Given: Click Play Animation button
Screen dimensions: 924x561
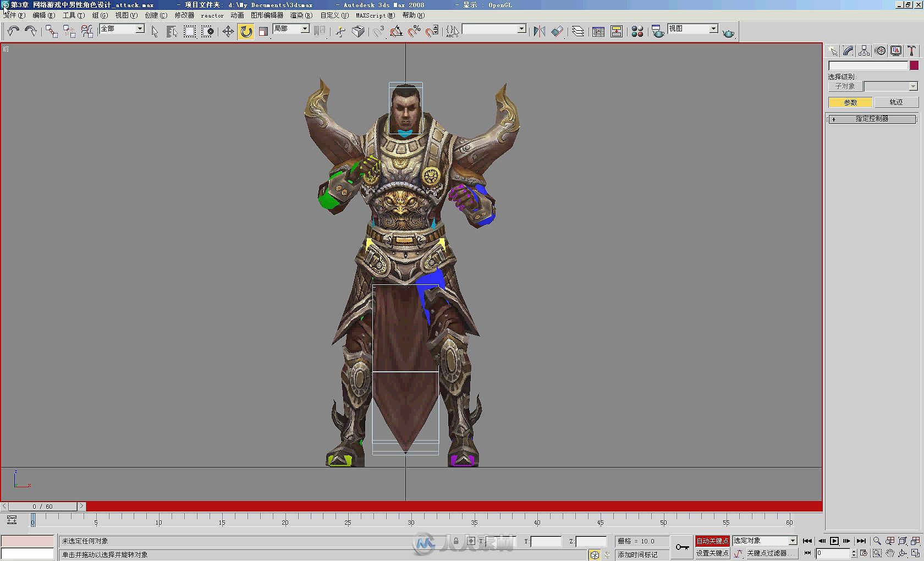Looking at the screenshot, I should click(834, 541).
